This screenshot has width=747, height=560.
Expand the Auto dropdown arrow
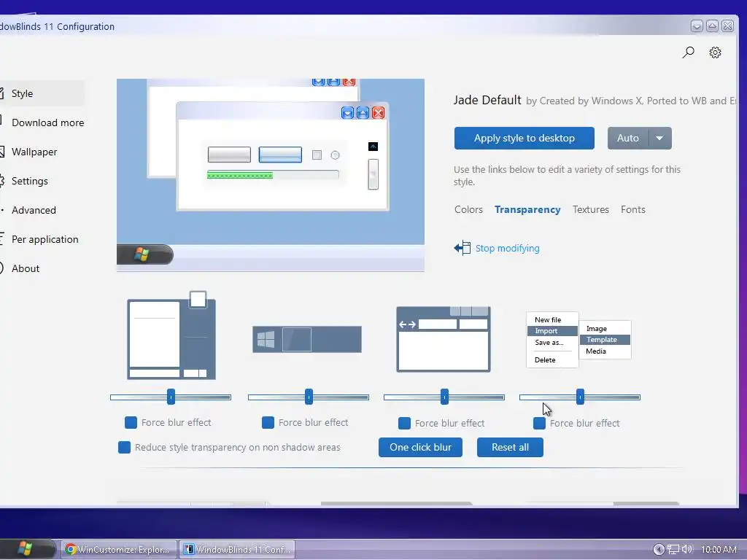point(659,138)
